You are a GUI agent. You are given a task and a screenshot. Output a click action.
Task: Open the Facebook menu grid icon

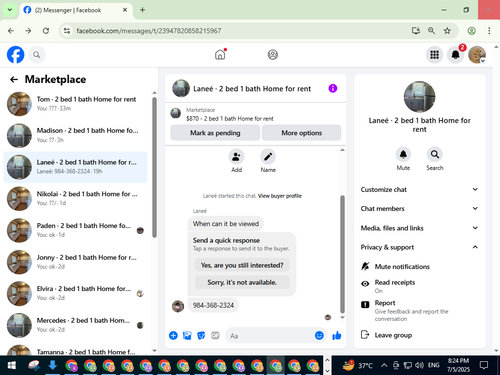tap(434, 55)
